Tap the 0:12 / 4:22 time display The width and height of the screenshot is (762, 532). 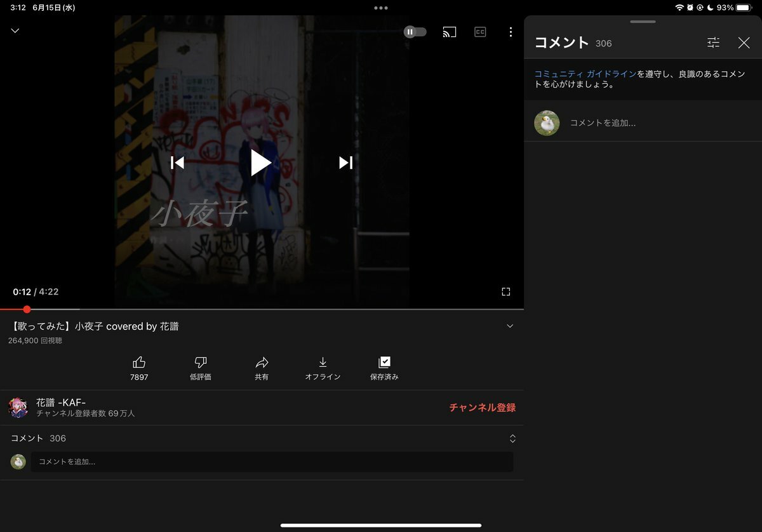(x=36, y=291)
